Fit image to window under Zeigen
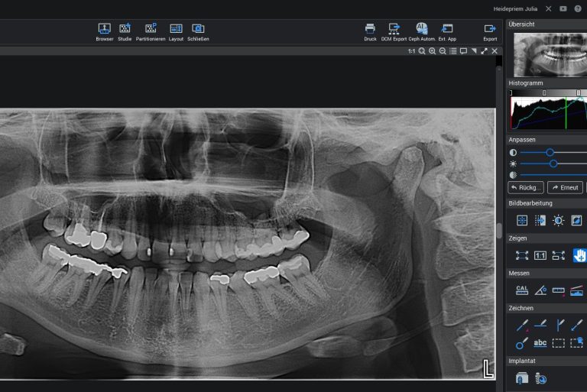Viewport: 587px width, 392px height. click(x=522, y=256)
